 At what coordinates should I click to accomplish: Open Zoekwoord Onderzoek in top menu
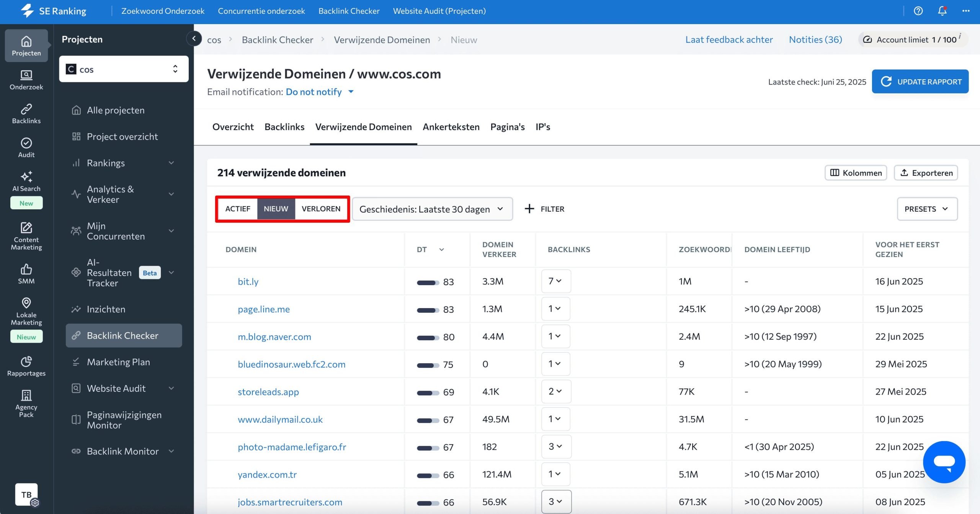click(x=163, y=11)
